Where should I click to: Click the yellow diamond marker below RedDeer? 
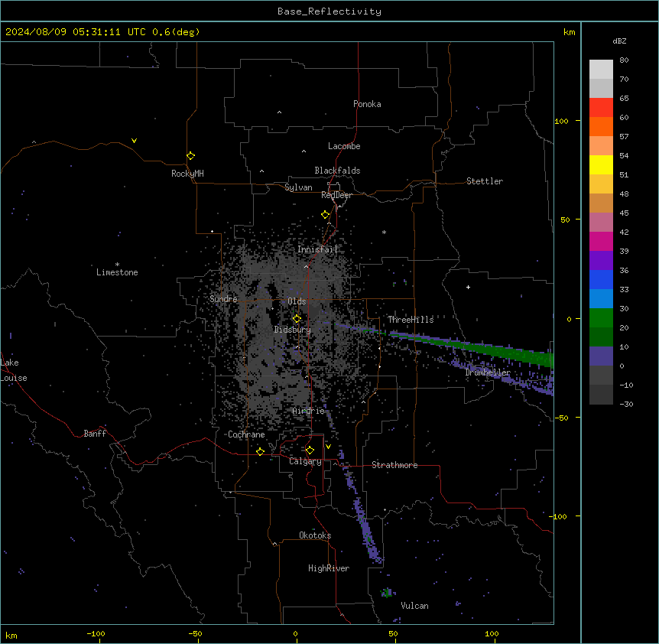click(326, 215)
